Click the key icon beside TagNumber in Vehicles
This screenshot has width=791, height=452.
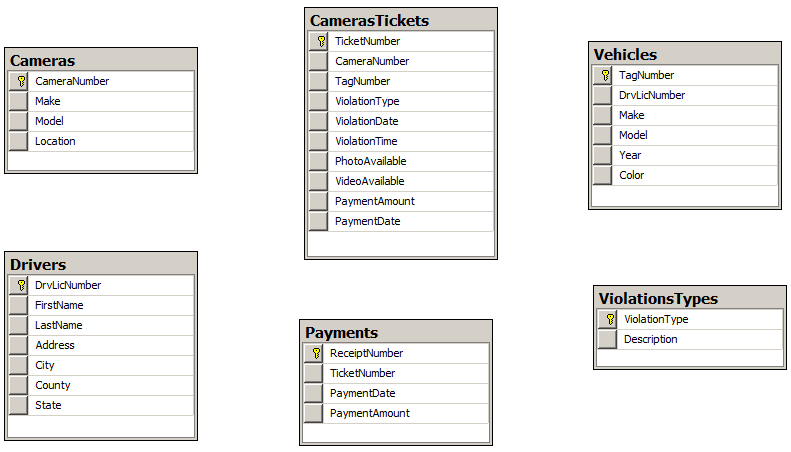coord(605,75)
